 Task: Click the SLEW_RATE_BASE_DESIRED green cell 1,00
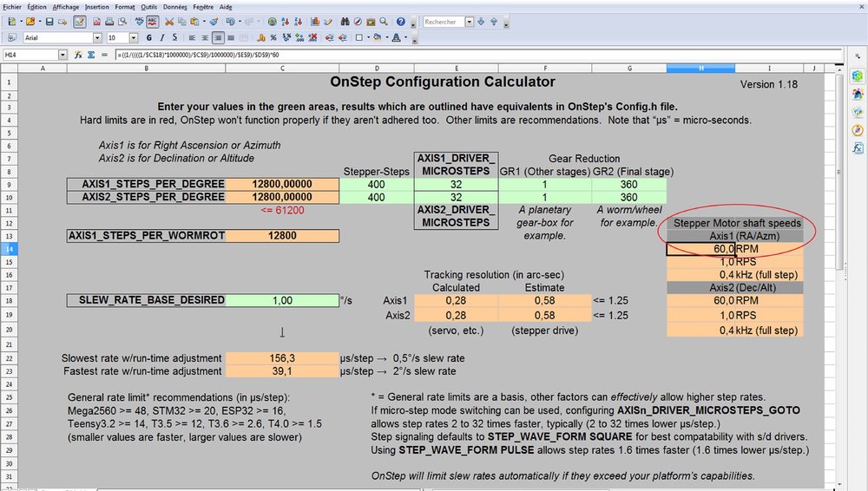pyautogui.click(x=282, y=300)
